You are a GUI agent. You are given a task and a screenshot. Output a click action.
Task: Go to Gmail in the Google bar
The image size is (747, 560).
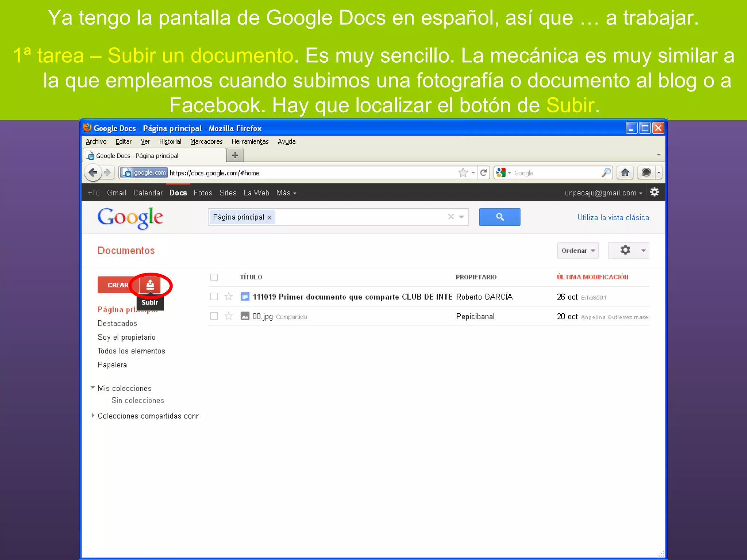[116, 193]
